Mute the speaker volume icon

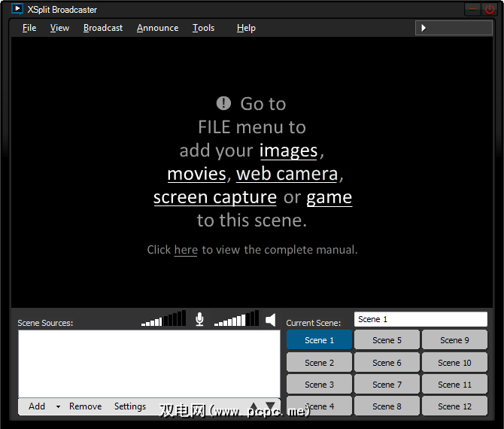pyautogui.click(x=271, y=320)
